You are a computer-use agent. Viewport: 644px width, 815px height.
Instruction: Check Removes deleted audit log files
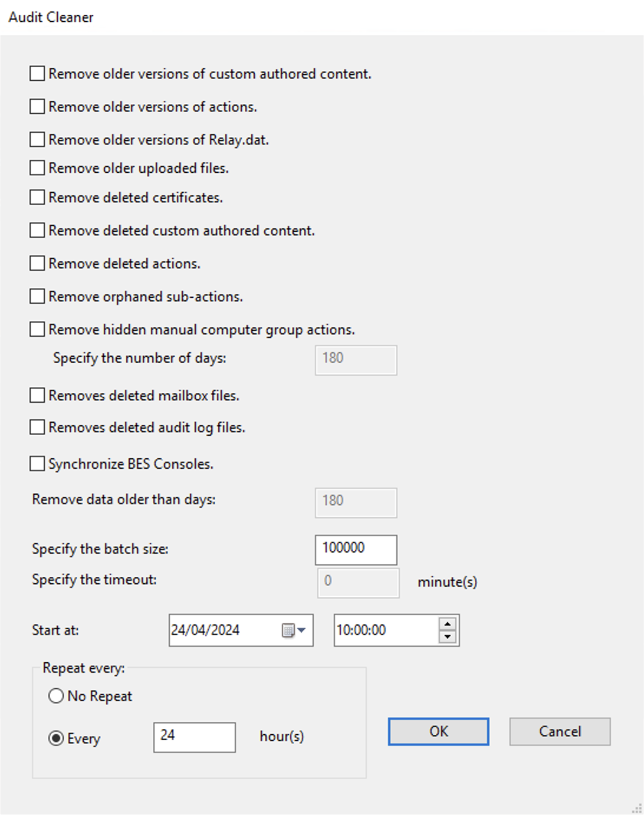(37, 428)
